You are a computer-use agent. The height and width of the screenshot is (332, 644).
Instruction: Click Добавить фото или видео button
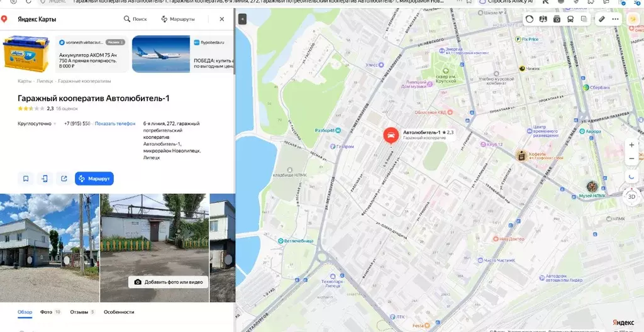169,282
